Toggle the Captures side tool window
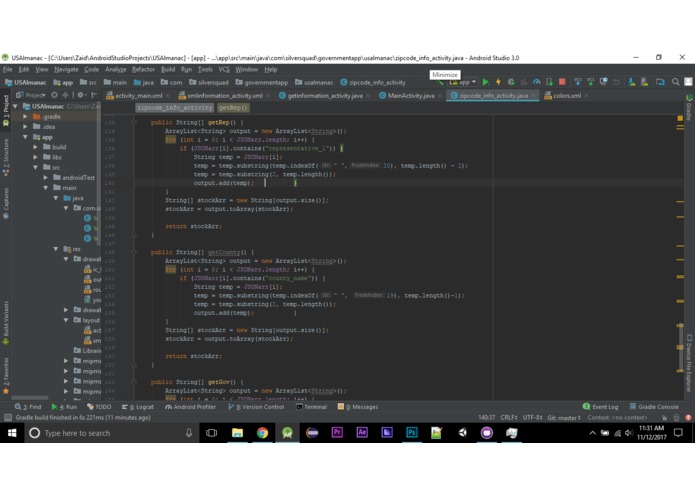Image resolution: width=695 pixels, height=494 pixels. point(6,203)
